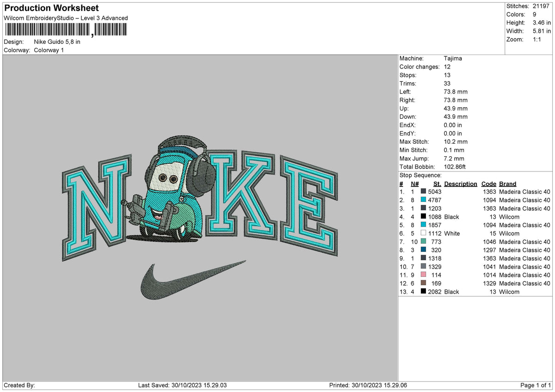555x392 pixels.
Task: Click the Nike Guido embroidery design preview
Action: coord(200,218)
